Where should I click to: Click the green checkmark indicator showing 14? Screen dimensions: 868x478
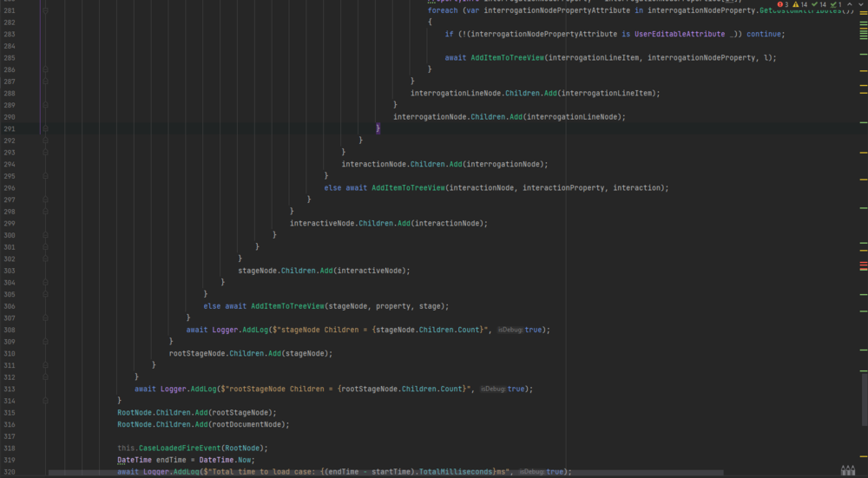[x=819, y=4]
